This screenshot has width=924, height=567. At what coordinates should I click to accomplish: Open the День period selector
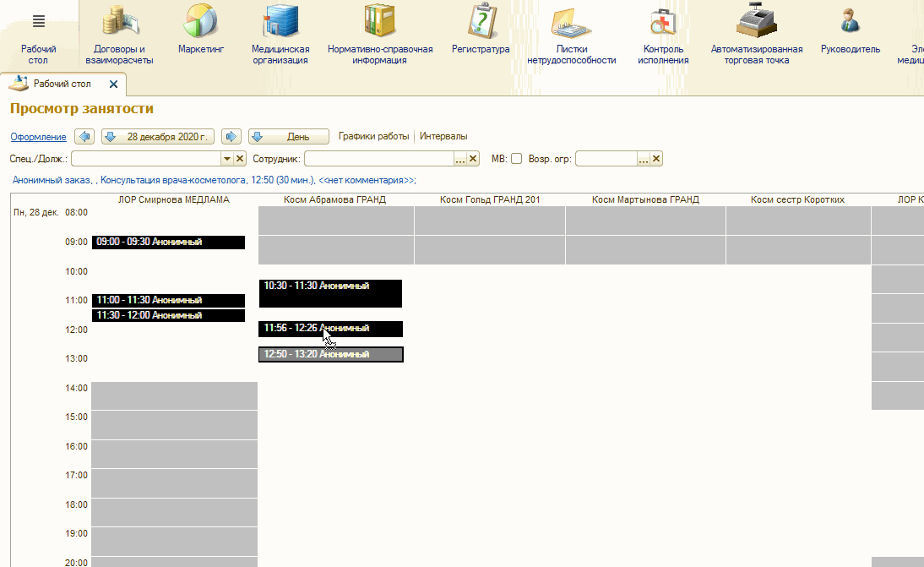(288, 137)
